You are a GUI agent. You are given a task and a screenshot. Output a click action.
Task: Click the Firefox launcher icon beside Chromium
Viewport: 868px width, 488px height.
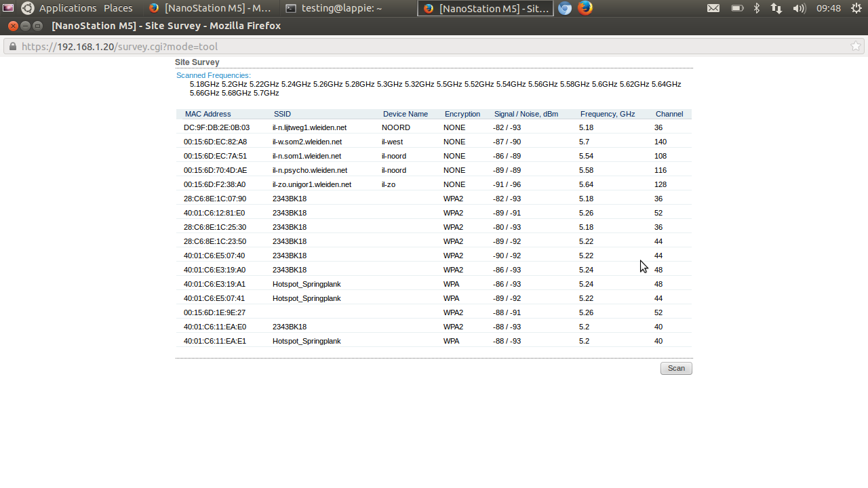click(x=585, y=8)
